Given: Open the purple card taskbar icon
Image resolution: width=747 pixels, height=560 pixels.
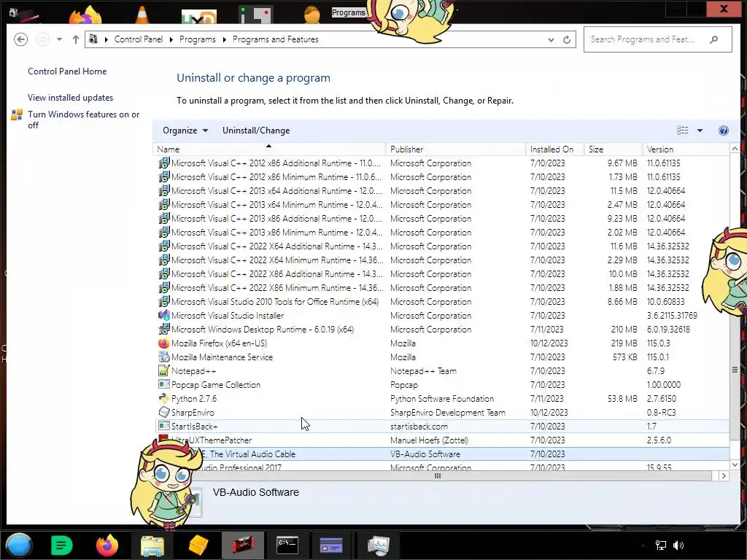Looking at the screenshot, I should (331, 545).
